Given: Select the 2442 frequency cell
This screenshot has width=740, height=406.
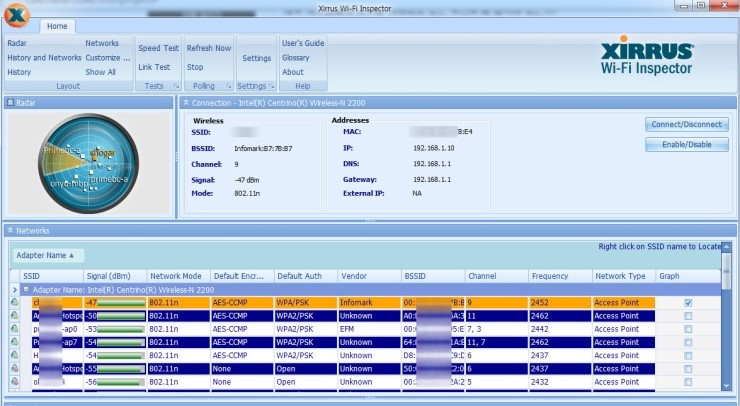Looking at the screenshot, I should pos(560,329).
